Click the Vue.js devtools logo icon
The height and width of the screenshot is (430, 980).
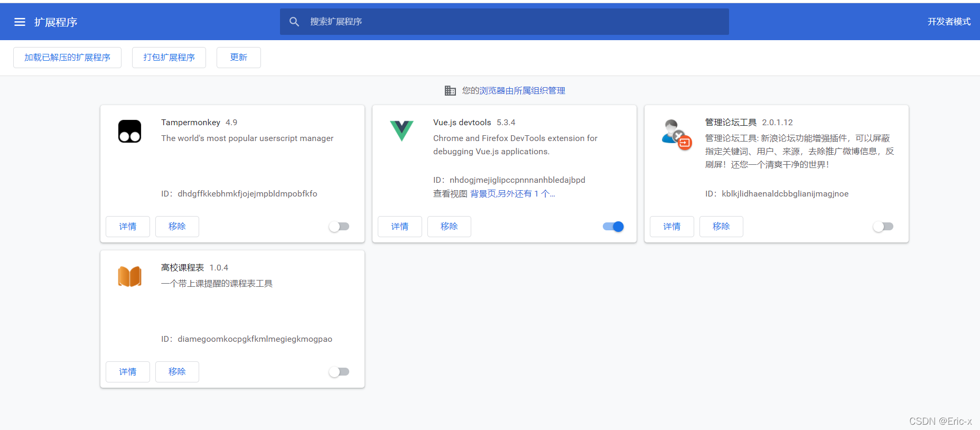402,130
